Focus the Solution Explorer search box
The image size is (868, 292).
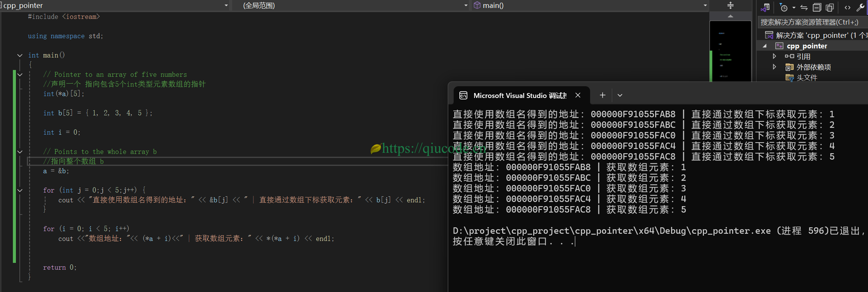[x=813, y=22]
